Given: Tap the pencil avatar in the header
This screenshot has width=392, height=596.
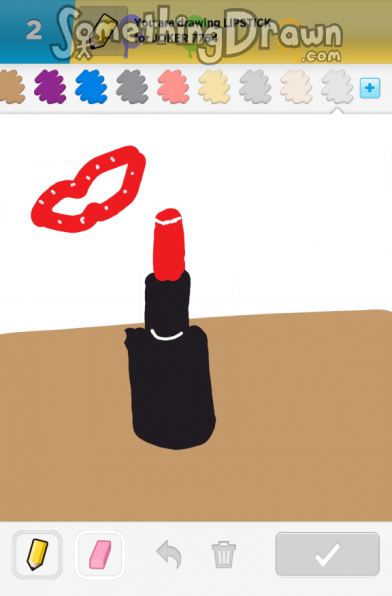Looking at the screenshot, I should point(103,31).
